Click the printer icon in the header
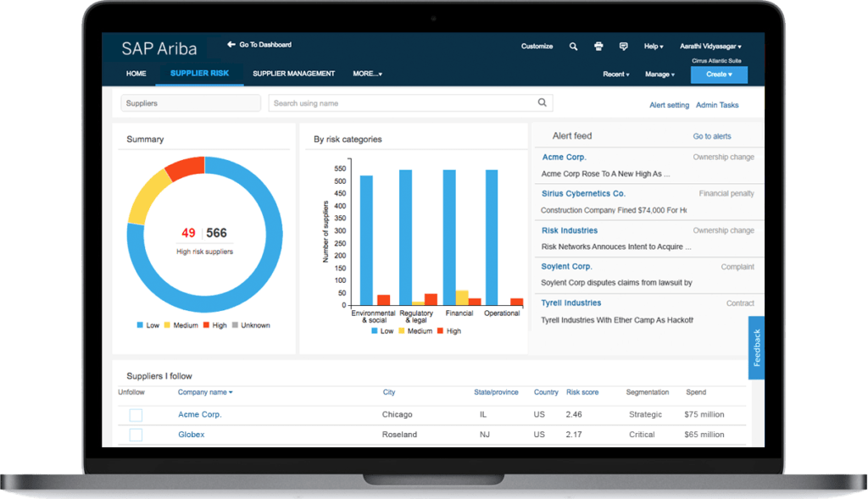The image size is (868, 499). tap(598, 47)
